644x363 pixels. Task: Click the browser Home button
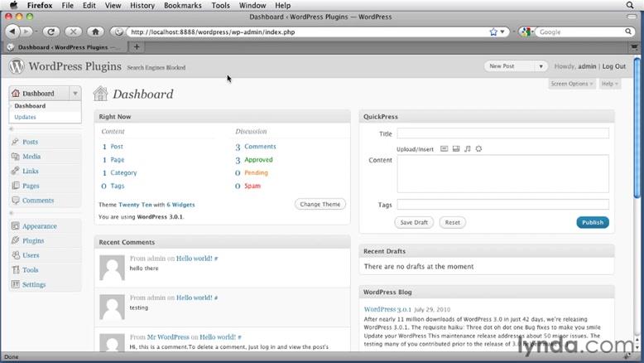tap(95, 31)
